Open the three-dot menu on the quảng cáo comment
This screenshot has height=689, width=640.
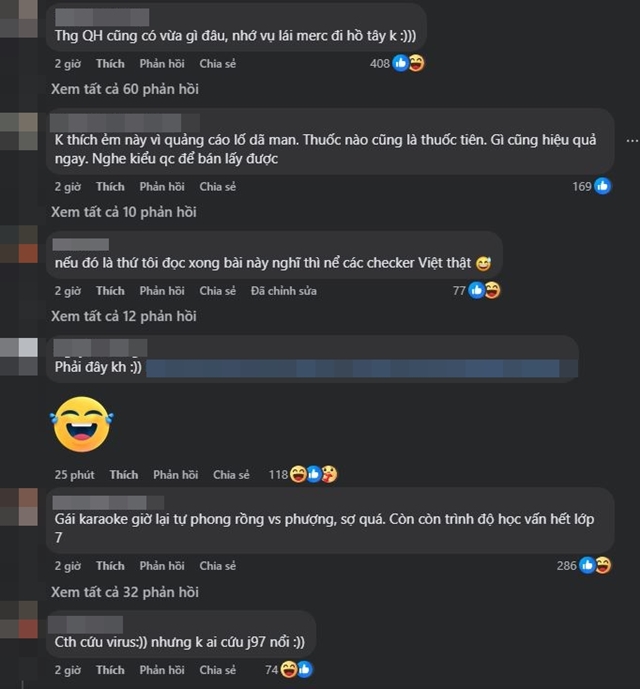click(632, 141)
